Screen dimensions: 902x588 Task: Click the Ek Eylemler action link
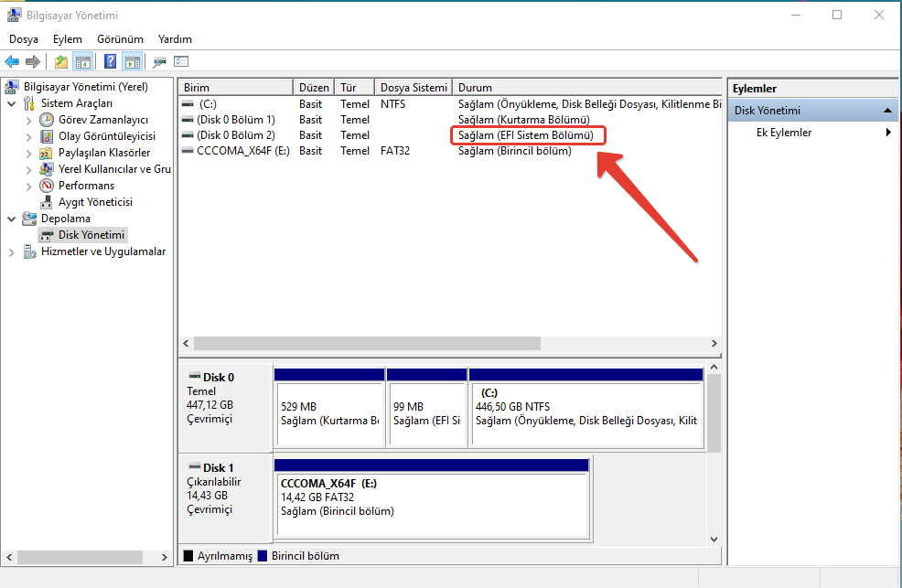(x=784, y=133)
